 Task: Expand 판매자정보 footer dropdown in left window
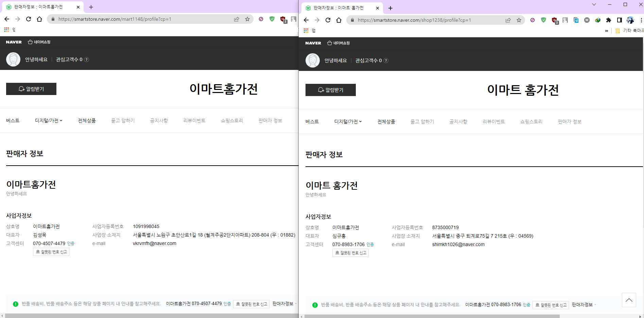click(284, 304)
